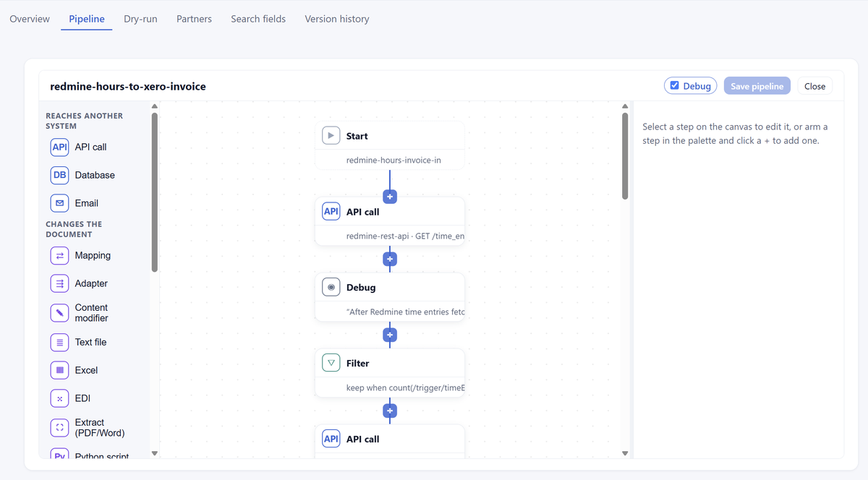Go to the Dry-run tab

[x=140, y=19]
